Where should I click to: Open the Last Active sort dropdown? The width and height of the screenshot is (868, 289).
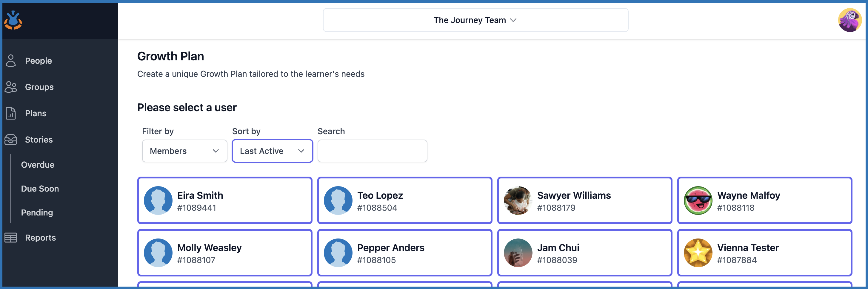pyautogui.click(x=272, y=151)
